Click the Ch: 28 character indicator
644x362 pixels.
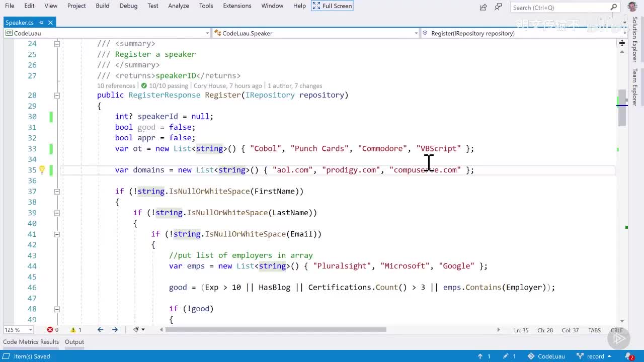pyautogui.click(x=545, y=330)
